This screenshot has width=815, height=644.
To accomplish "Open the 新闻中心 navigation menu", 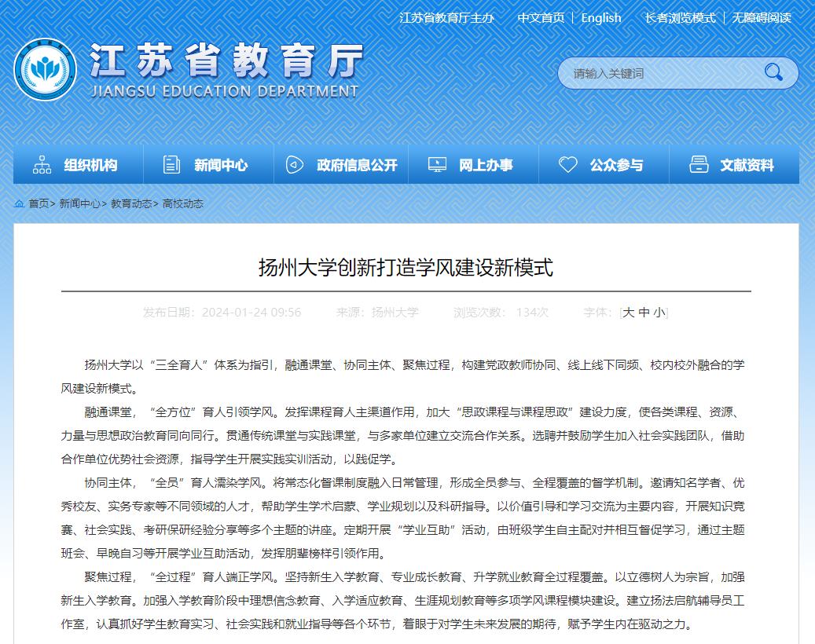I will 221,165.
